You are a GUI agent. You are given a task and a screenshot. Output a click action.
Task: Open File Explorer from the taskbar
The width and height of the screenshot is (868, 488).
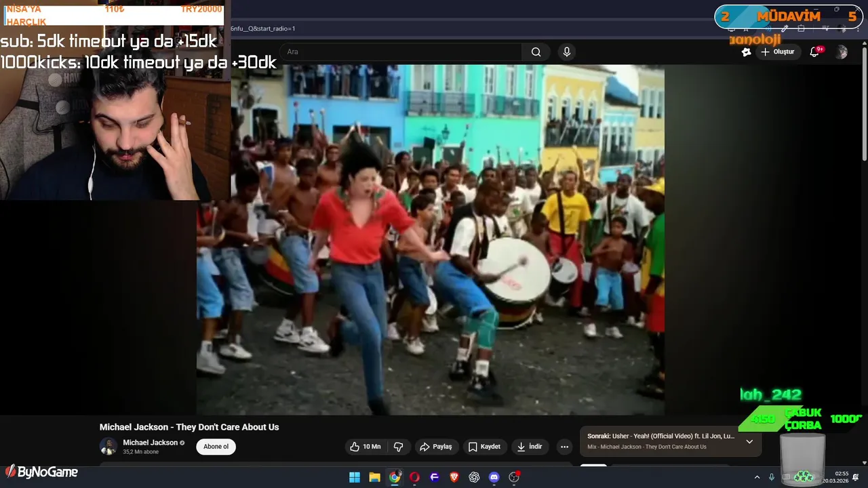click(x=374, y=477)
